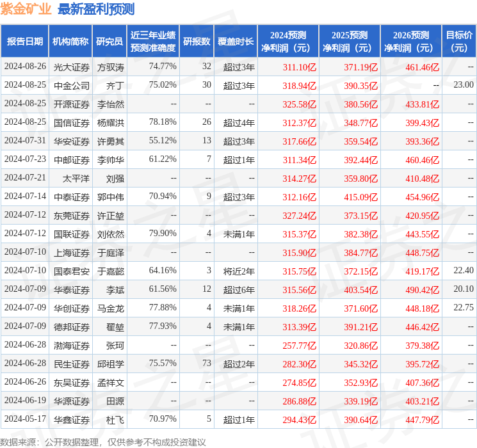Click analyst name 马金龙

(x=111, y=308)
